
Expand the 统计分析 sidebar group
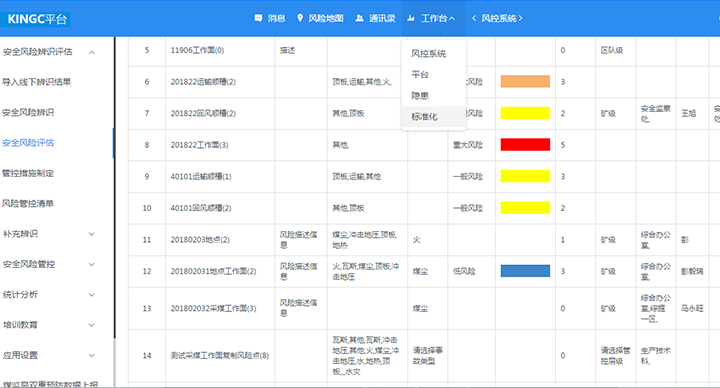(92, 295)
